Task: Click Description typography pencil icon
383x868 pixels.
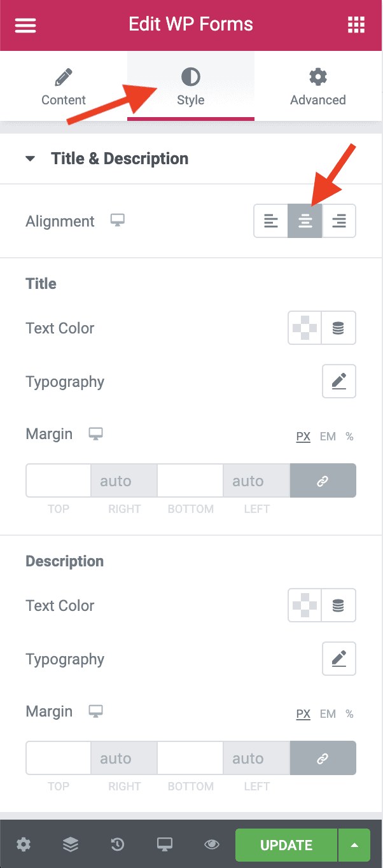Action: click(338, 659)
